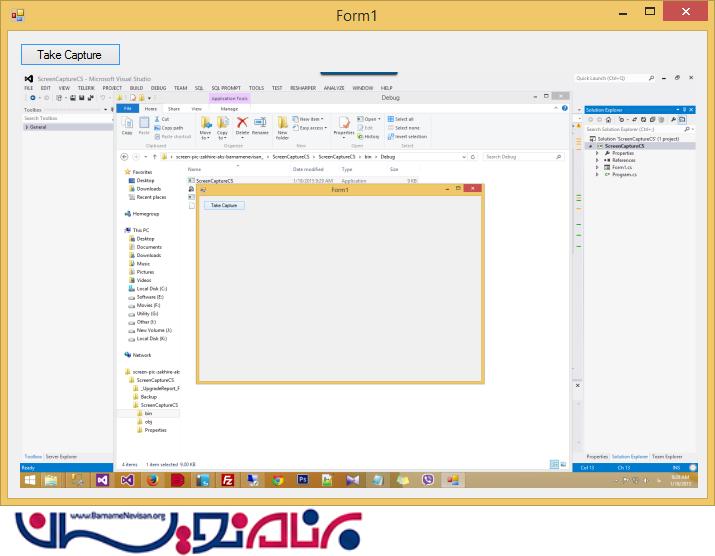The image size is (715, 556).
Task: Click the New folder ribbon icon
Action: pyautogui.click(x=283, y=124)
